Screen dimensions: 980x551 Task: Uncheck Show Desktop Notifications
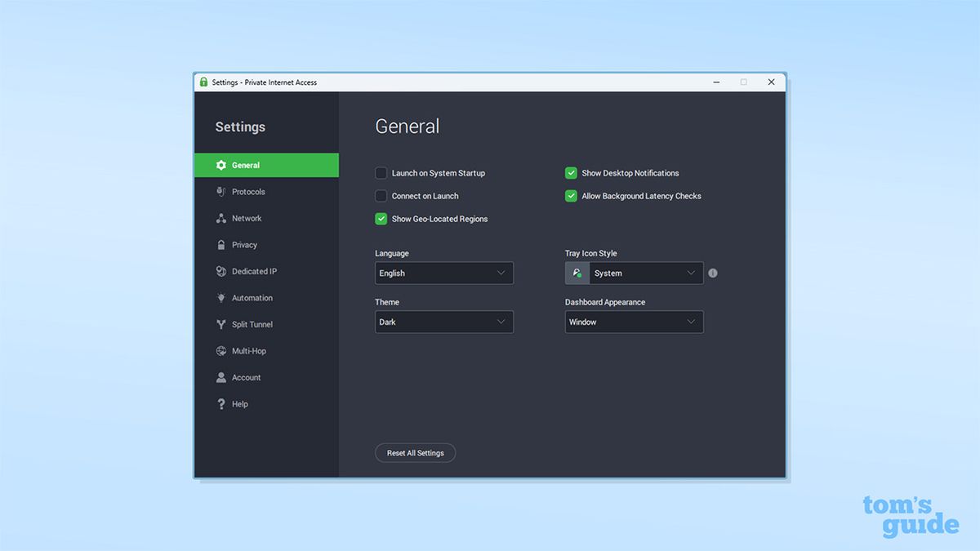571,173
